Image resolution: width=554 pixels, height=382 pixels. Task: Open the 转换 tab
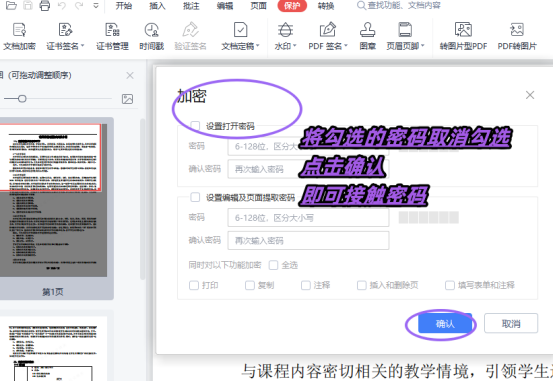[326, 6]
